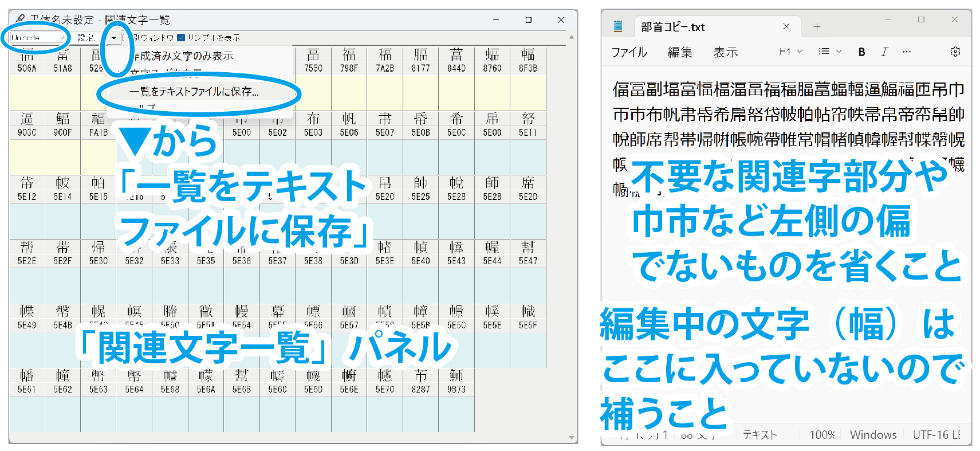Click the Italic formatting icon in Notepad

click(x=884, y=52)
